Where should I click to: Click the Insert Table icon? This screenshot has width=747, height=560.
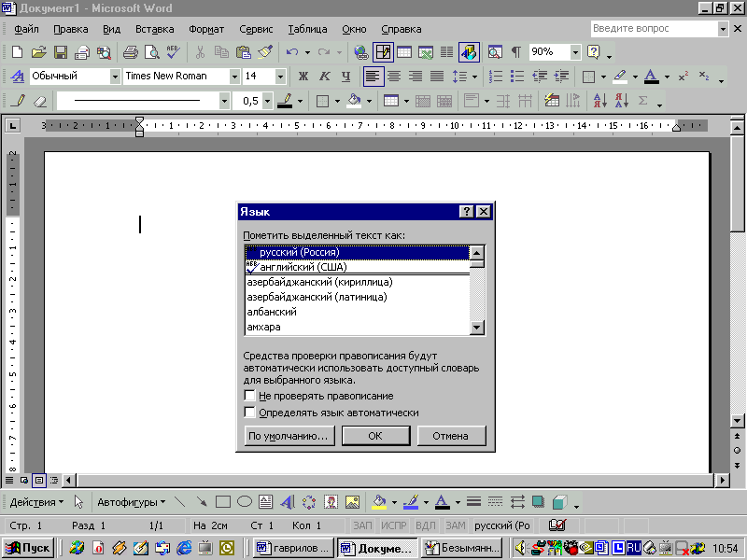click(x=404, y=52)
